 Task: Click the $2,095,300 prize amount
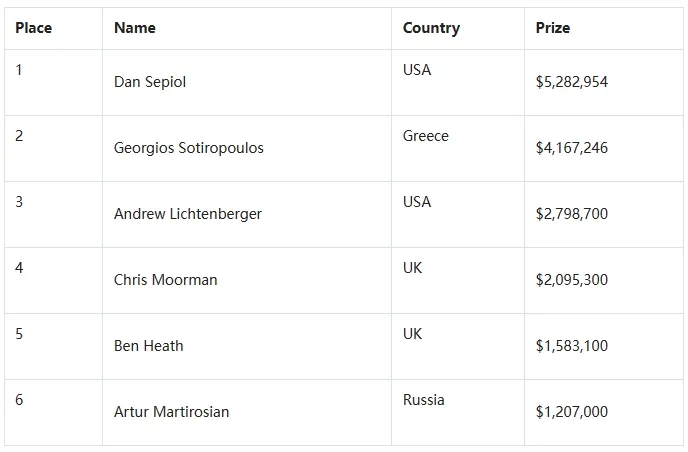click(572, 280)
